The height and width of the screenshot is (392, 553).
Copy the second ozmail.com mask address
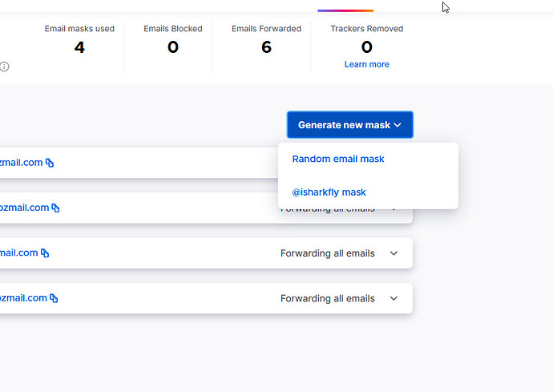[56, 208]
